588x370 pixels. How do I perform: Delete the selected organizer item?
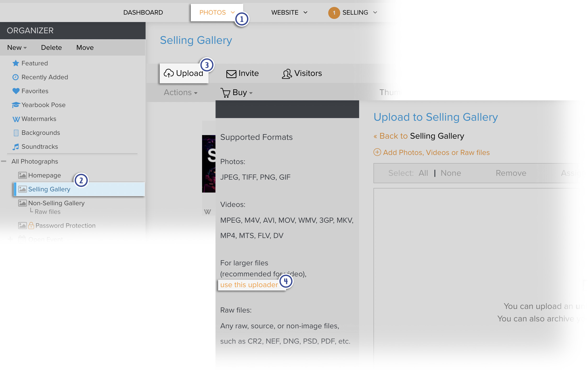point(51,48)
